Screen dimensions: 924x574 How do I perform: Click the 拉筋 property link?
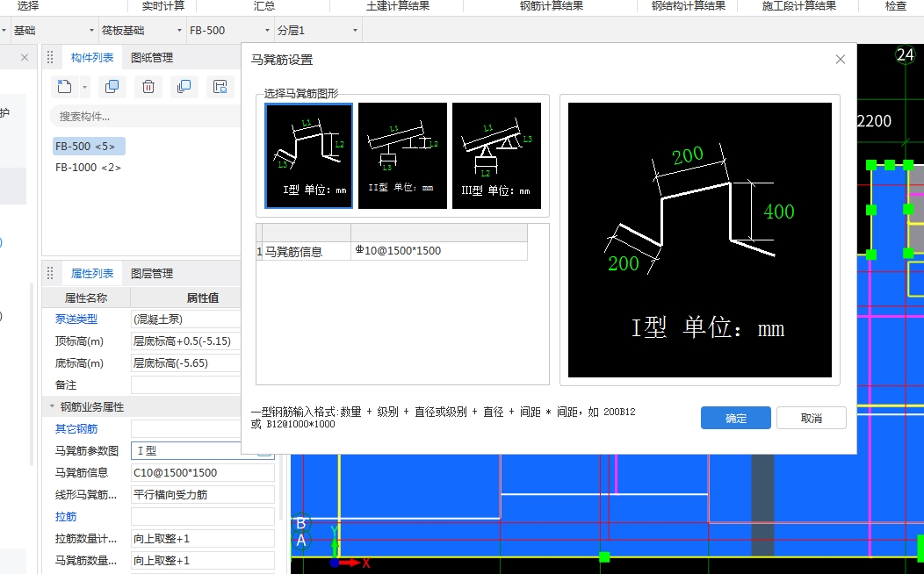coord(66,516)
